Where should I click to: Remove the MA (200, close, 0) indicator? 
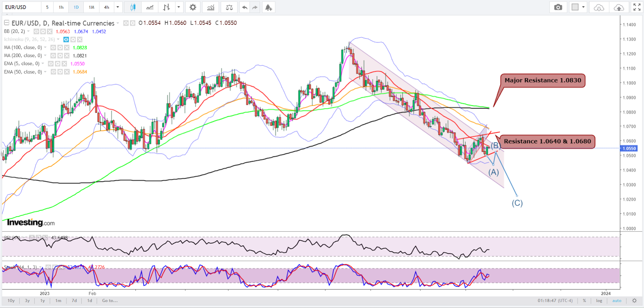pyautogui.click(x=66, y=55)
